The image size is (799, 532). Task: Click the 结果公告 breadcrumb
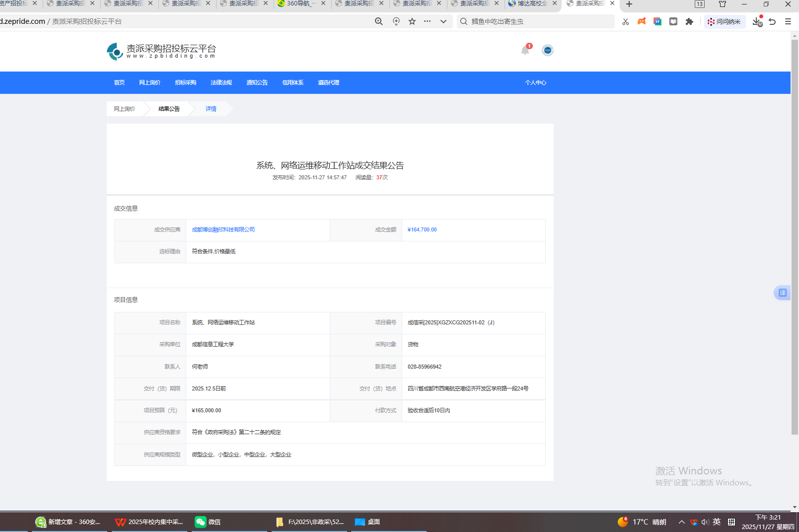pyautogui.click(x=169, y=109)
